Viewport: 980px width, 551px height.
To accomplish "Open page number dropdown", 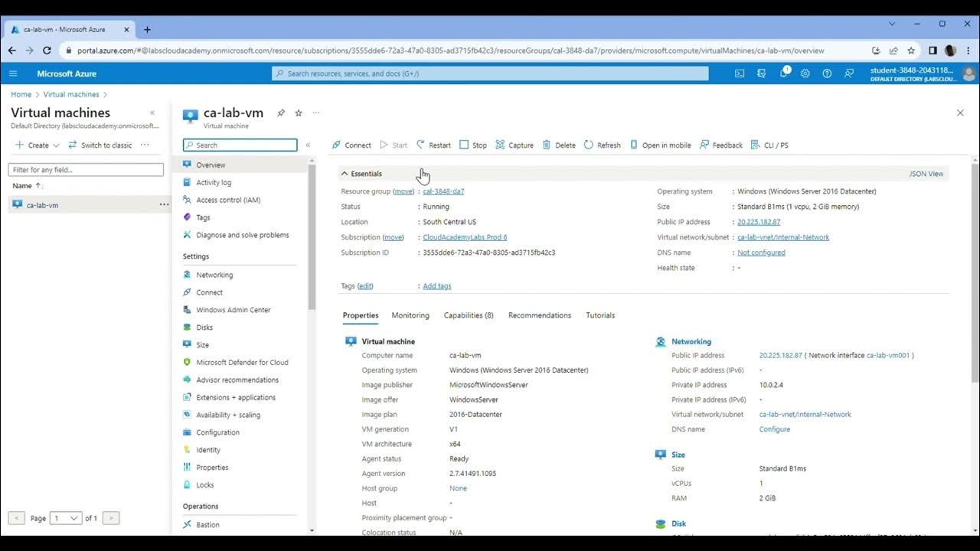I will tap(65, 518).
